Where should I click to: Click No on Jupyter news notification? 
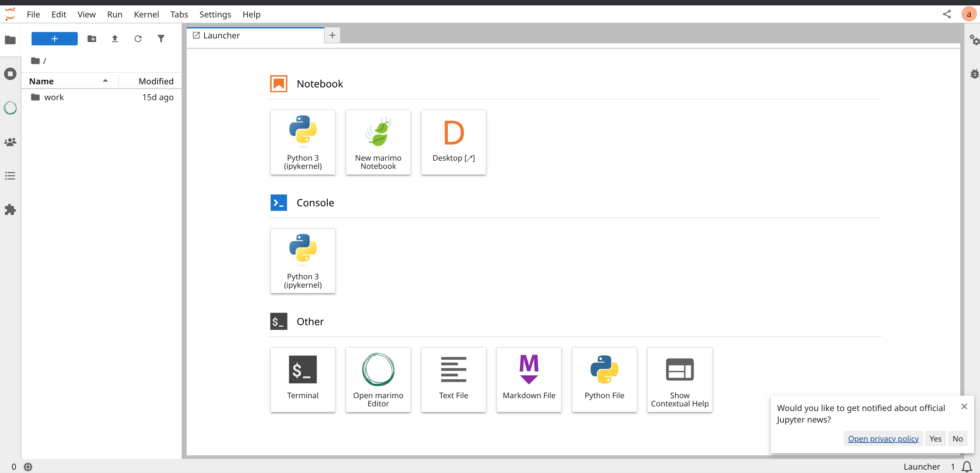tap(957, 438)
